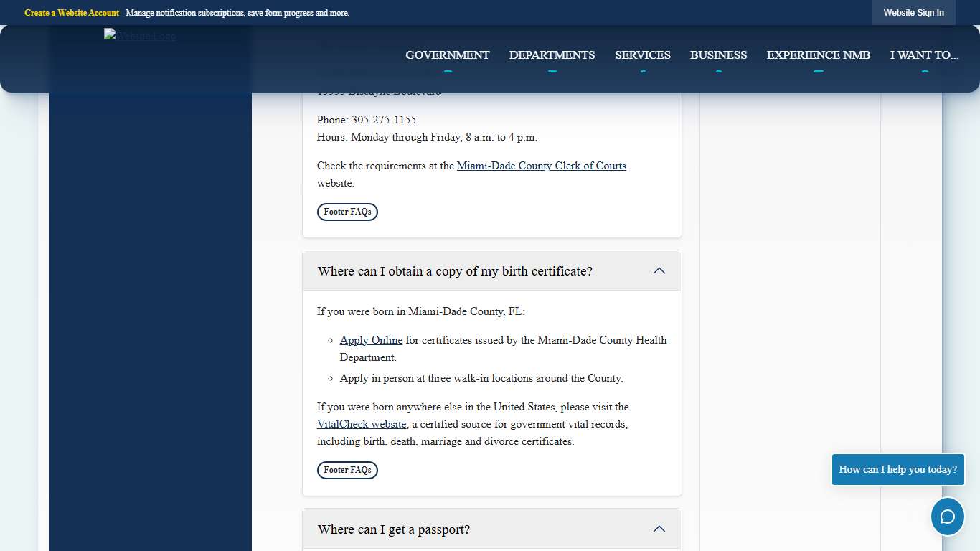This screenshot has width=980, height=551.
Task: Collapse the birth certificate FAQ section
Action: click(659, 270)
